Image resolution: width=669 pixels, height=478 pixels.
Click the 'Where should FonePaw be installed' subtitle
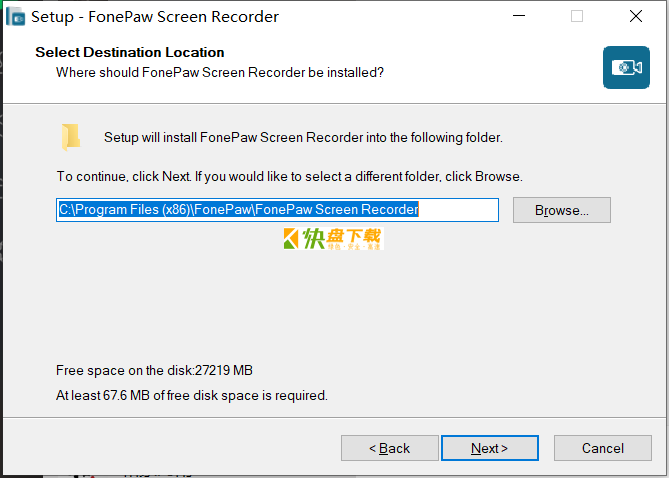pyautogui.click(x=220, y=73)
